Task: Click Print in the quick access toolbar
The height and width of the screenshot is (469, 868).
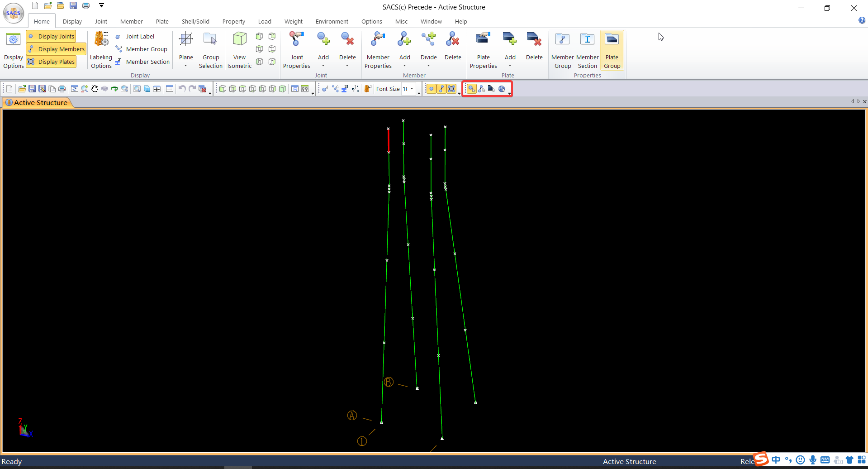Action: [86, 5]
